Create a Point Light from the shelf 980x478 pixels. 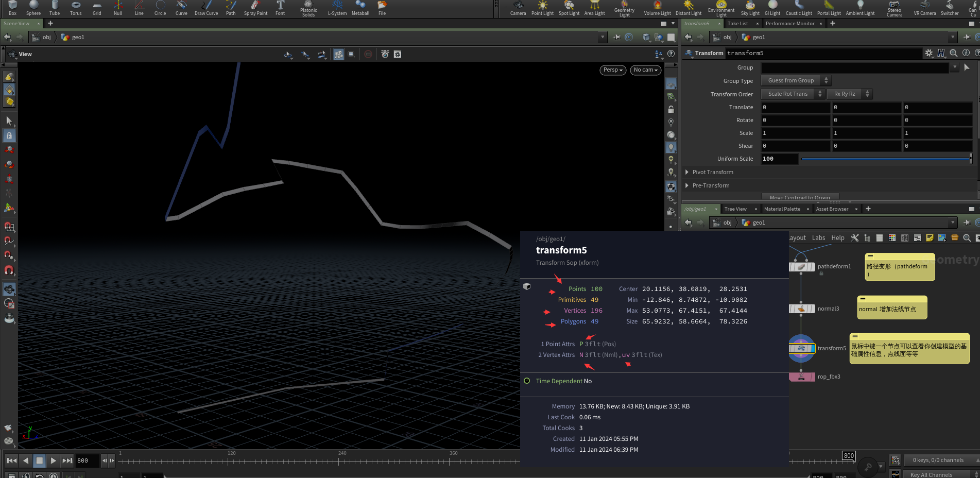tap(542, 8)
